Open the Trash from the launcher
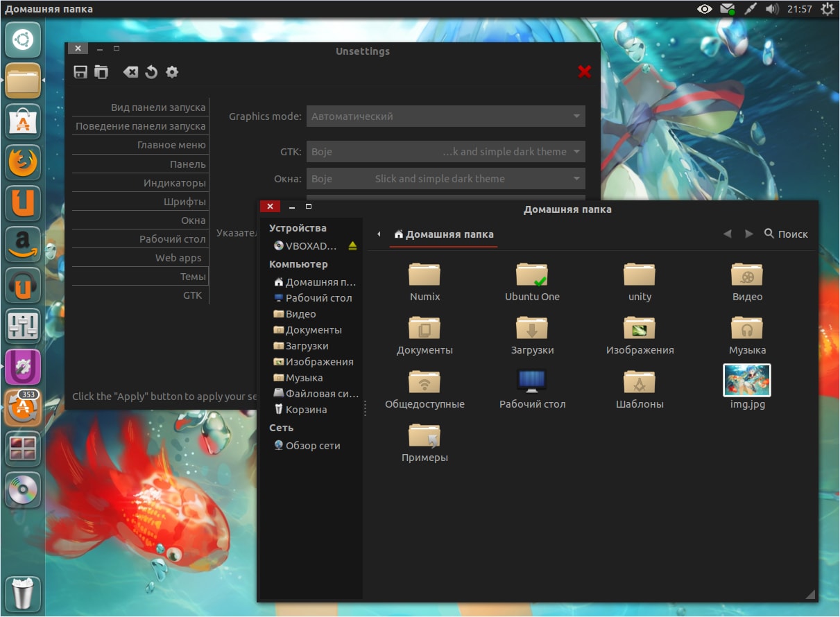 [x=23, y=593]
